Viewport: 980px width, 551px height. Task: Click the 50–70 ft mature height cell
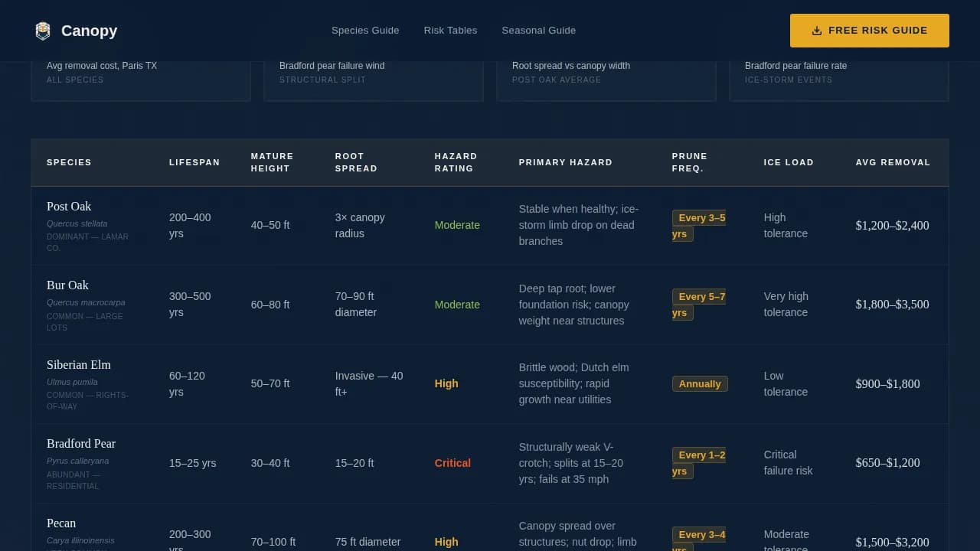tap(270, 383)
